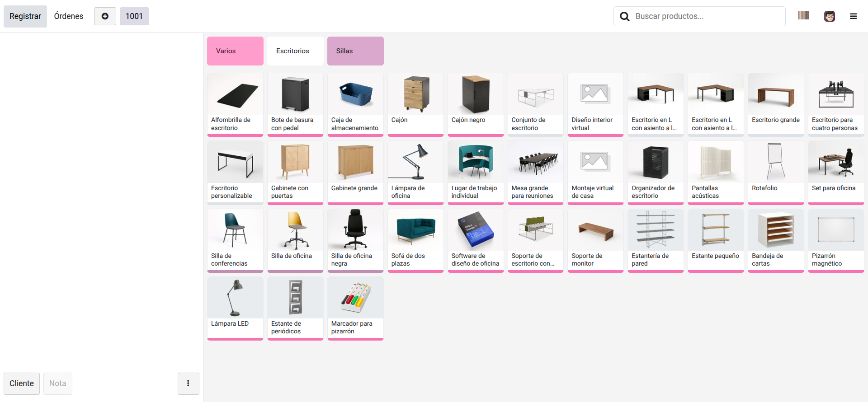Add Mesa grande para reuniones

click(x=536, y=173)
